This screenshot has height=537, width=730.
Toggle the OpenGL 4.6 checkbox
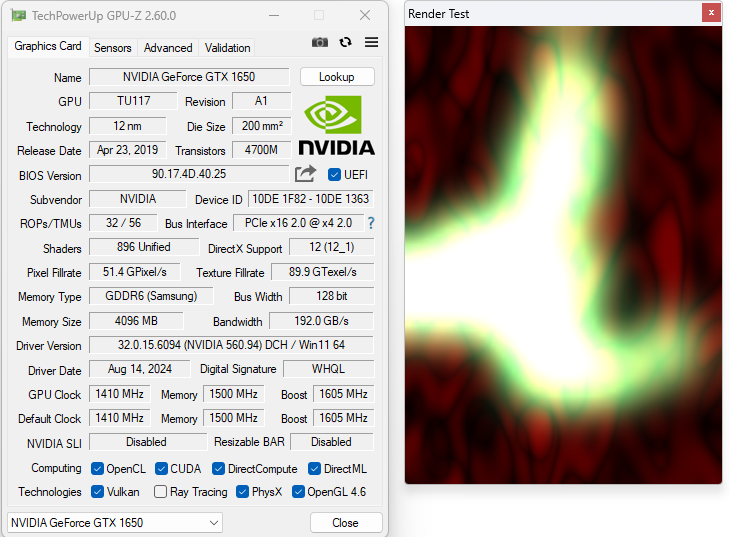tap(298, 492)
